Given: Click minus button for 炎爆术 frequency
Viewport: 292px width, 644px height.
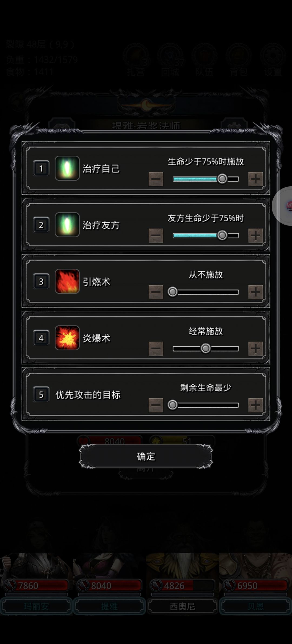Looking at the screenshot, I should tap(156, 348).
